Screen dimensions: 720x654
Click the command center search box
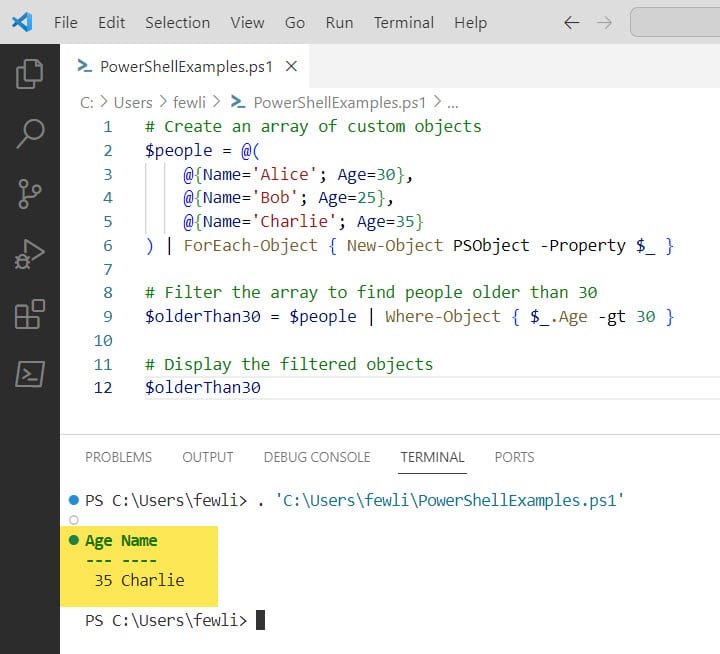(675, 22)
